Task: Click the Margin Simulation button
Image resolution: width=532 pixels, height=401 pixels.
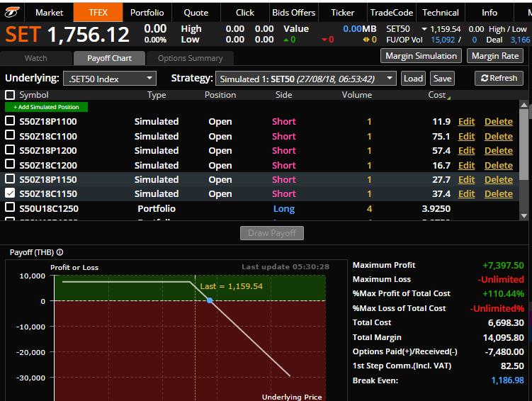Action: click(x=421, y=56)
